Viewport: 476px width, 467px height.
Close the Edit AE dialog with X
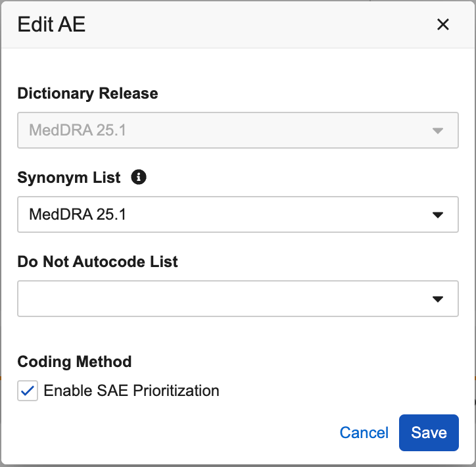[x=443, y=25]
